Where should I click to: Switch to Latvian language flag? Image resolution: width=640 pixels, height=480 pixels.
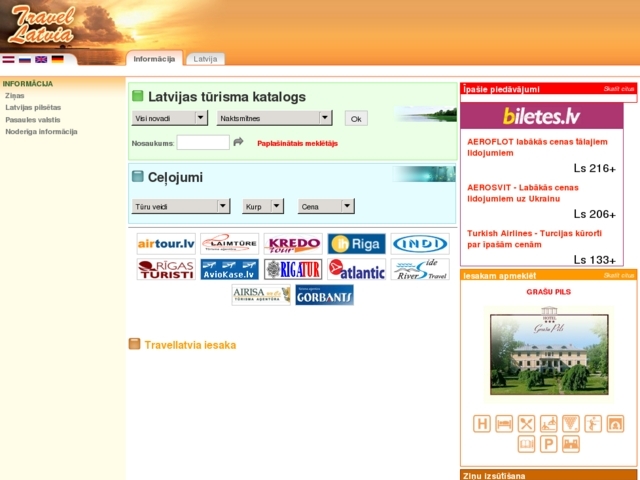point(8,60)
